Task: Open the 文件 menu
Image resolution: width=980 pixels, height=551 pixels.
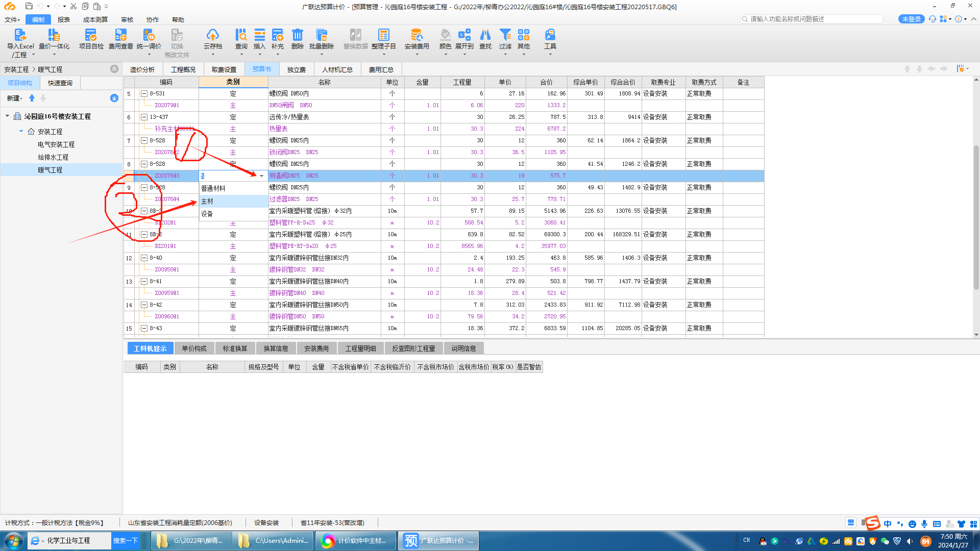Action: click(x=12, y=19)
